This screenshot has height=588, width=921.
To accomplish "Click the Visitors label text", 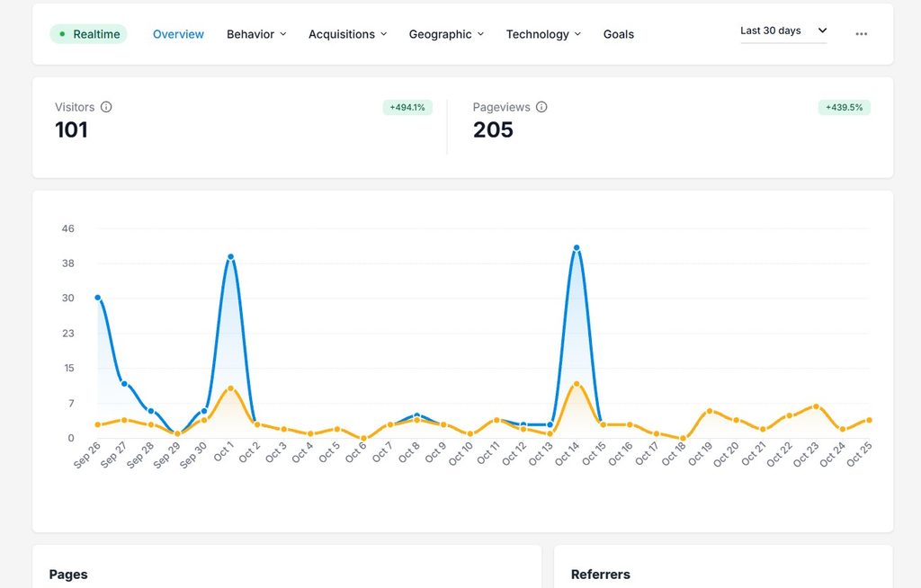I will tap(75, 107).
